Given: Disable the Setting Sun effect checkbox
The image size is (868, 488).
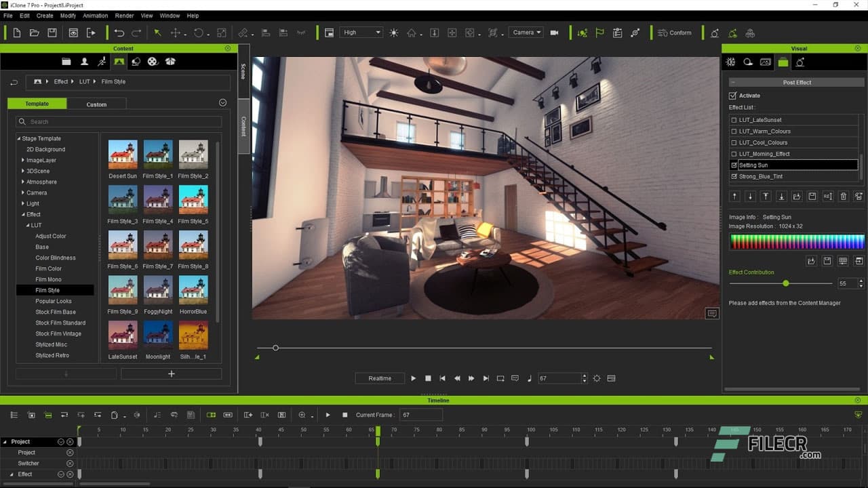Looking at the screenshot, I should tap(733, 164).
